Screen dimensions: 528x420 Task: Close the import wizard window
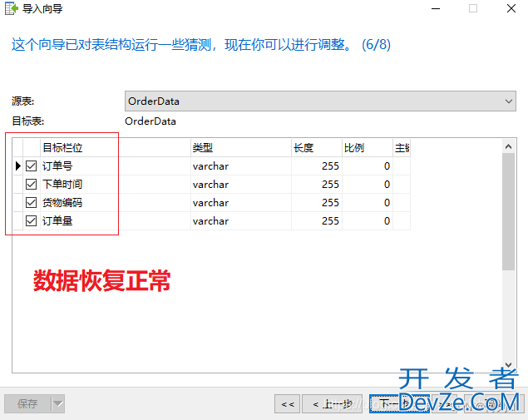click(x=511, y=8)
